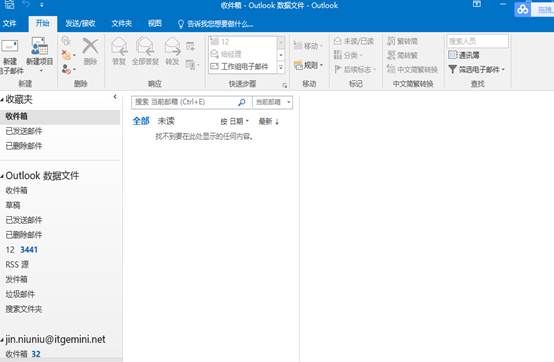
Task: Open the 通讯簿 address book
Action: [x=464, y=55]
